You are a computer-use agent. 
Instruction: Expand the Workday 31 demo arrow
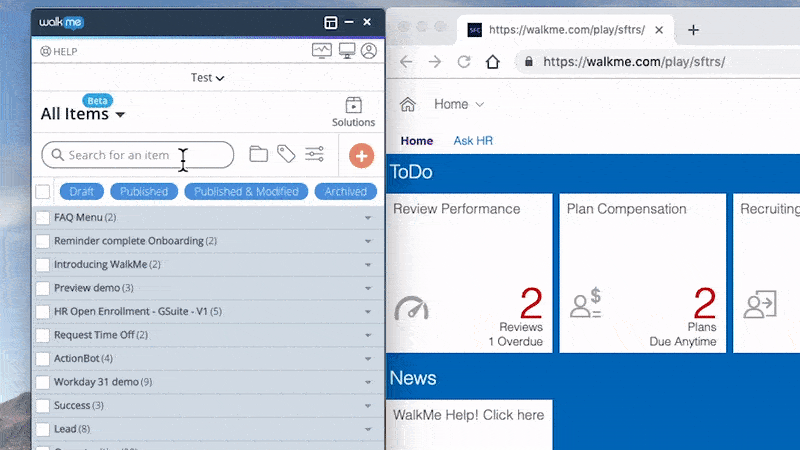(368, 382)
